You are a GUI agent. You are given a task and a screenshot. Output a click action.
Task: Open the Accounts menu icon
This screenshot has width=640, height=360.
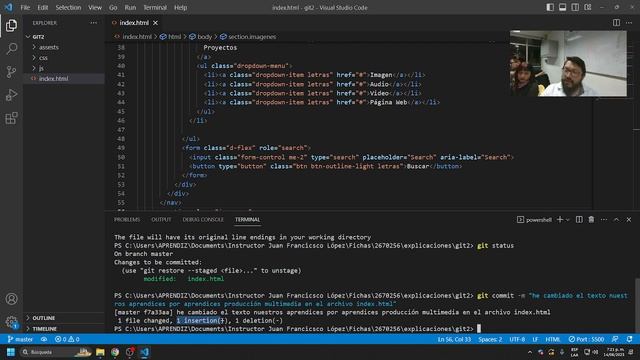tap(11, 299)
